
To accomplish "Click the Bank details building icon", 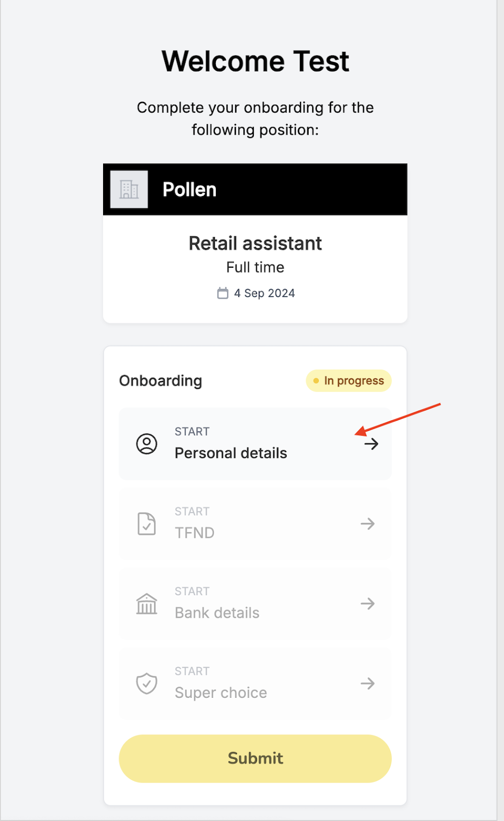I will (x=147, y=604).
